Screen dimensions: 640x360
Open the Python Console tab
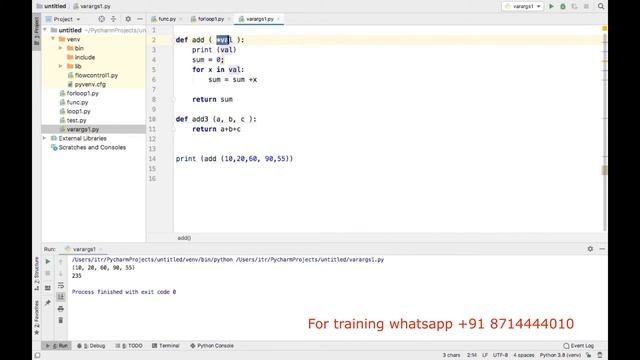click(x=212, y=346)
